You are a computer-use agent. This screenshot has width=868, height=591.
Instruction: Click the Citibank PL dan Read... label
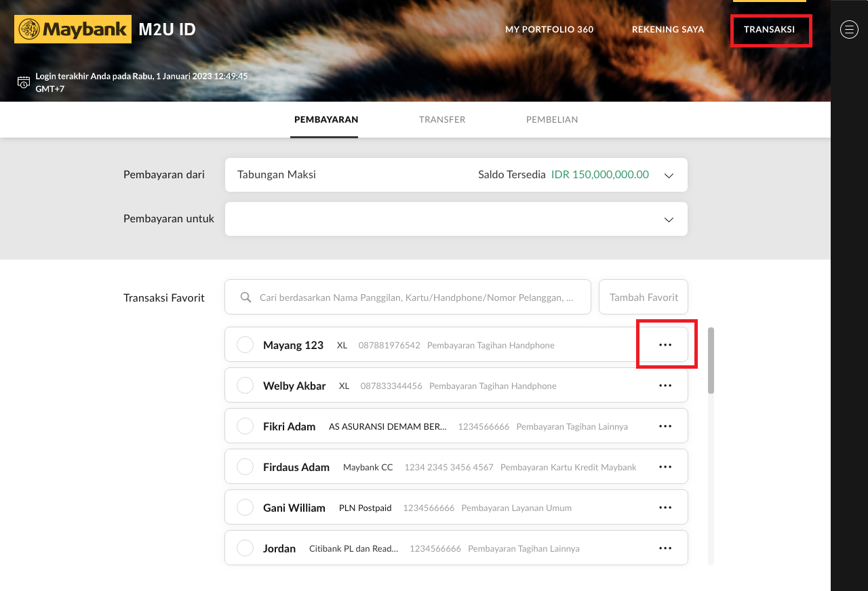354,548
